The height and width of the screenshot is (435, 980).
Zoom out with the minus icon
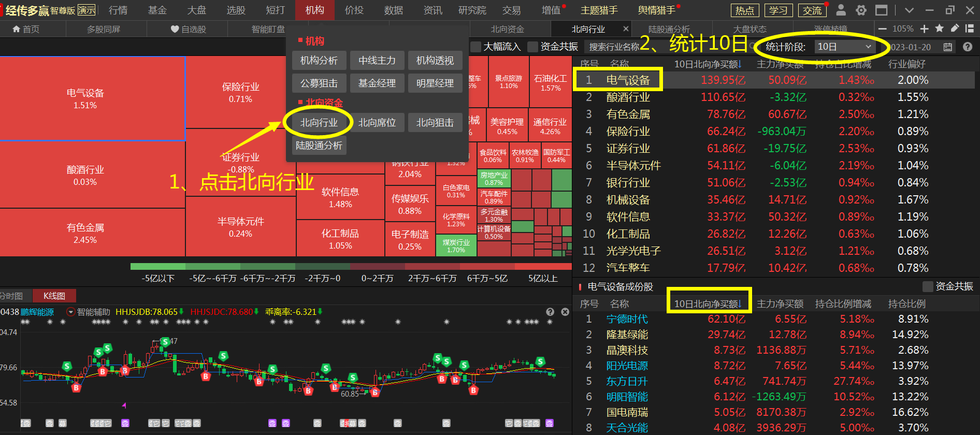(x=883, y=29)
